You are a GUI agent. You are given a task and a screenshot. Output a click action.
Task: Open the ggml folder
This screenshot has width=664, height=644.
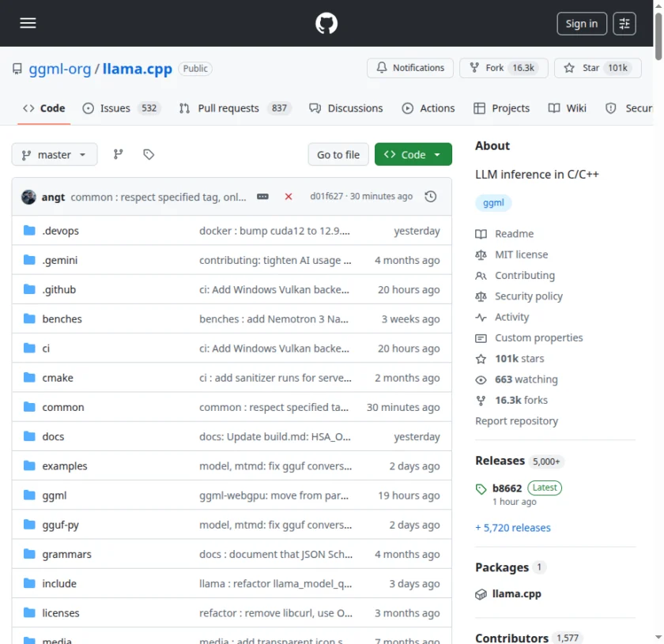pos(54,495)
